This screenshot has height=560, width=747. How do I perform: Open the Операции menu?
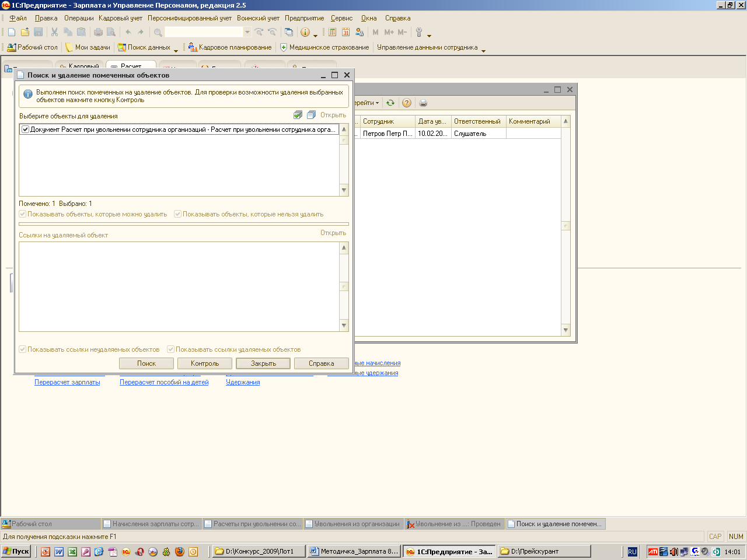(x=79, y=18)
